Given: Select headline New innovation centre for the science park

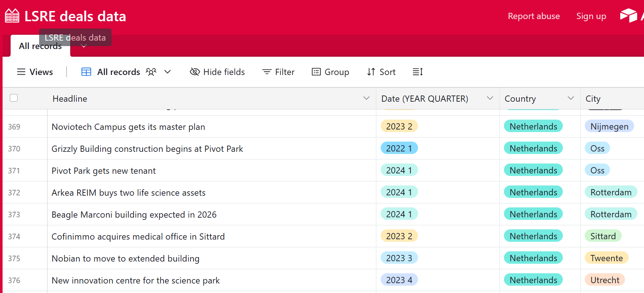Looking at the screenshot, I should click(x=136, y=281).
